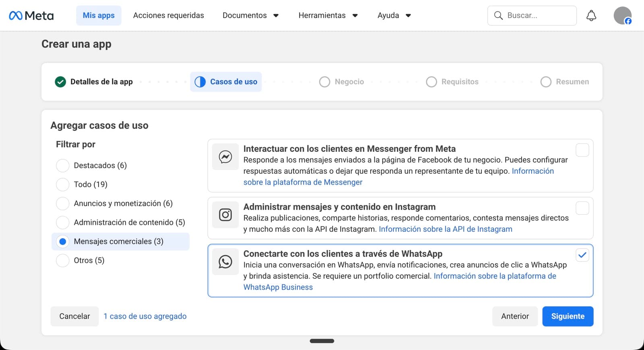Click the Negocio step circle icon
Image resolution: width=644 pixels, height=350 pixels.
click(x=324, y=82)
